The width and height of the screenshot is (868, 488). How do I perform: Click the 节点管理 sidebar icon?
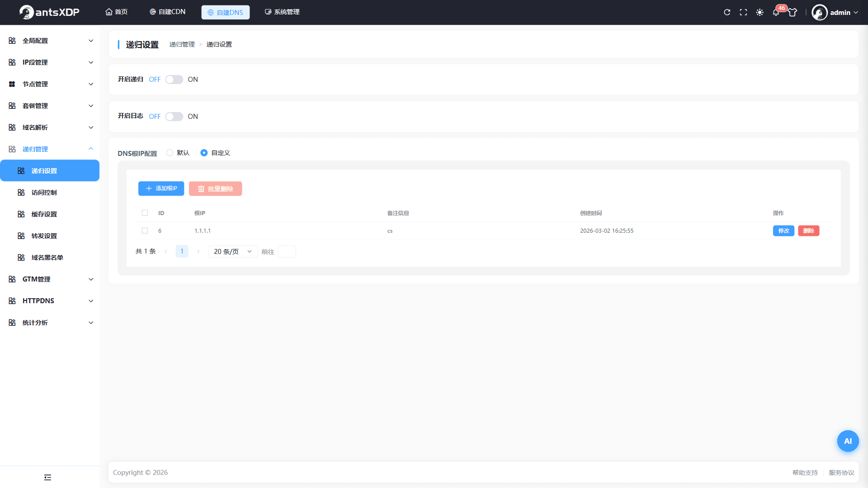coord(12,84)
